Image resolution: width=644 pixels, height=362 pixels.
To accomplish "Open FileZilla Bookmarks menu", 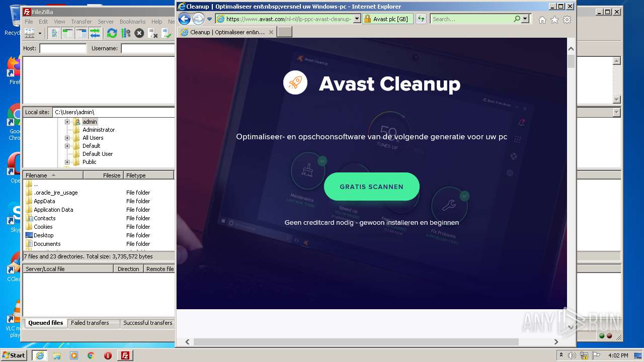I will (132, 22).
